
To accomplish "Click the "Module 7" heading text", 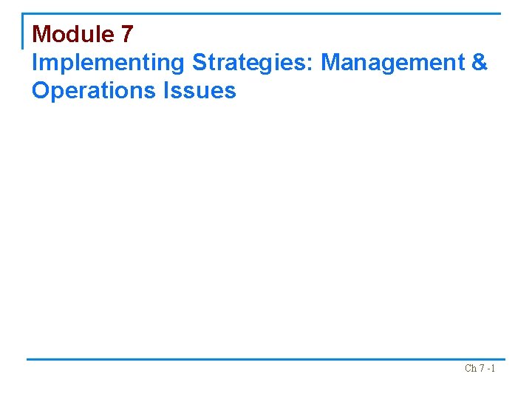I will [x=83, y=34].
